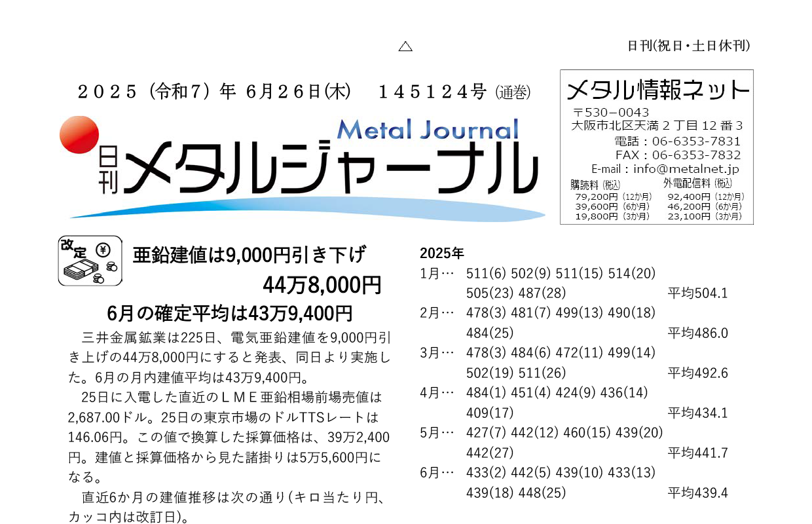Click the 92,400円 (12か月) price

click(706, 196)
